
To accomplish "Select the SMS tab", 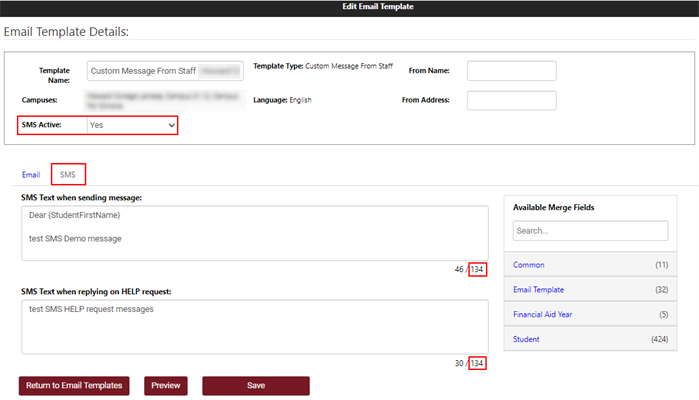I will [68, 174].
